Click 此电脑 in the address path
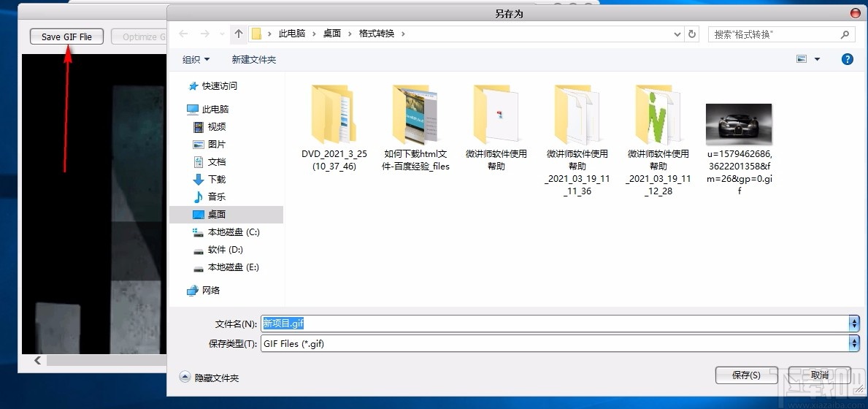Viewport: 868px width, 409px height. [292, 34]
